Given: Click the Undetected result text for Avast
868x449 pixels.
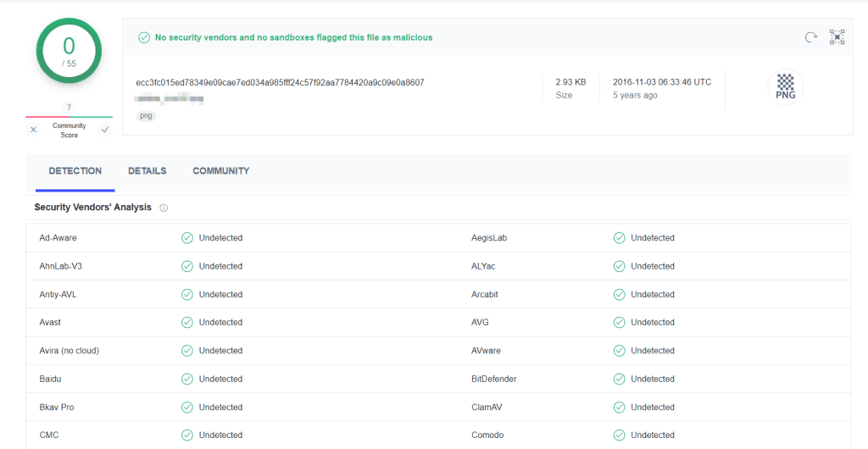Looking at the screenshot, I should point(221,322).
